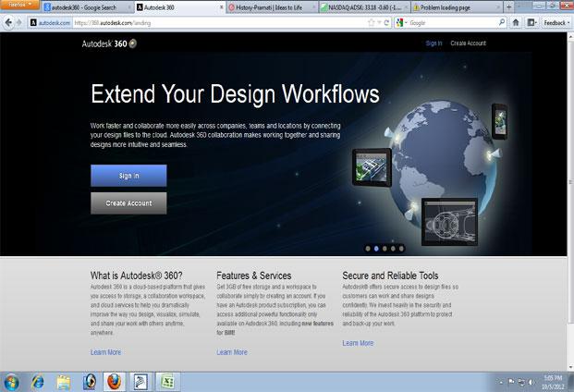Select the second carousel dot
Image resolution: width=574 pixels, height=392 pixels.
coord(376,249)
